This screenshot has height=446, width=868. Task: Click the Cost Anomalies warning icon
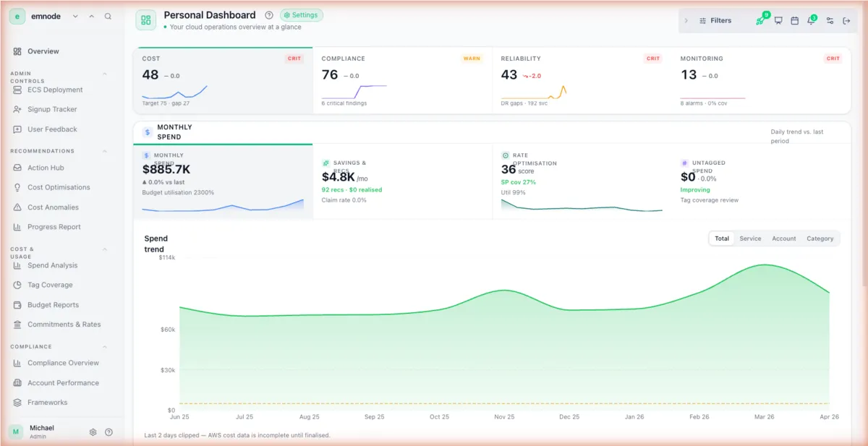pos(17,207)
